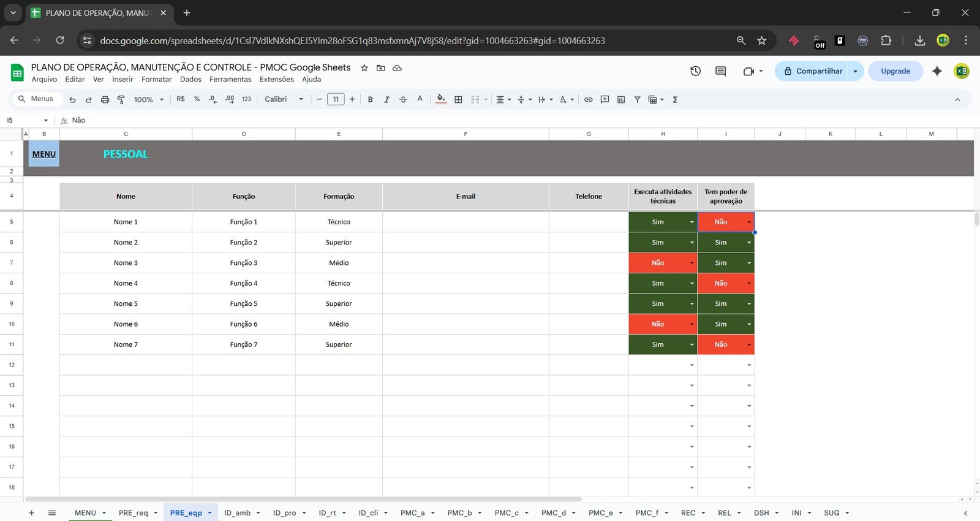Open the comments panel icon
The height and width of the screenshot is (521, 980).
click(x=720, y=71)
